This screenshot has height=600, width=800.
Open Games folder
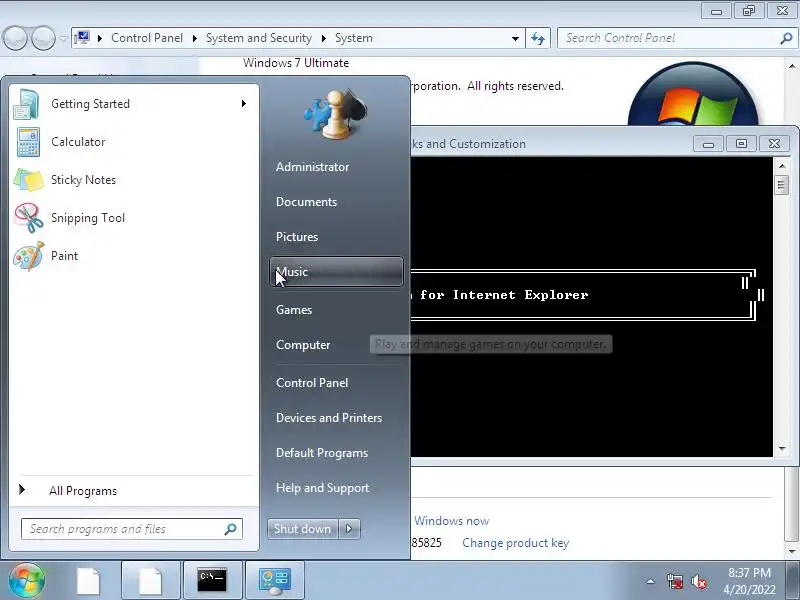tap(336, 310)
